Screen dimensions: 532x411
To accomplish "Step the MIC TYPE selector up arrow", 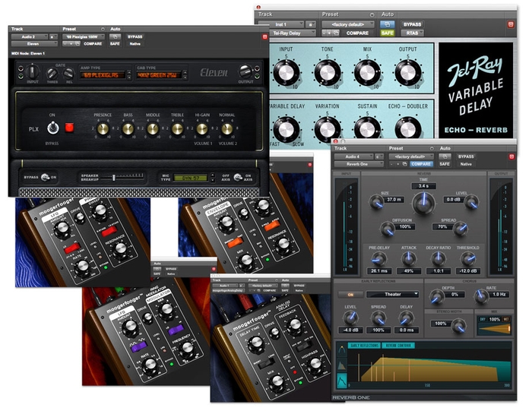I will (213, 175).
